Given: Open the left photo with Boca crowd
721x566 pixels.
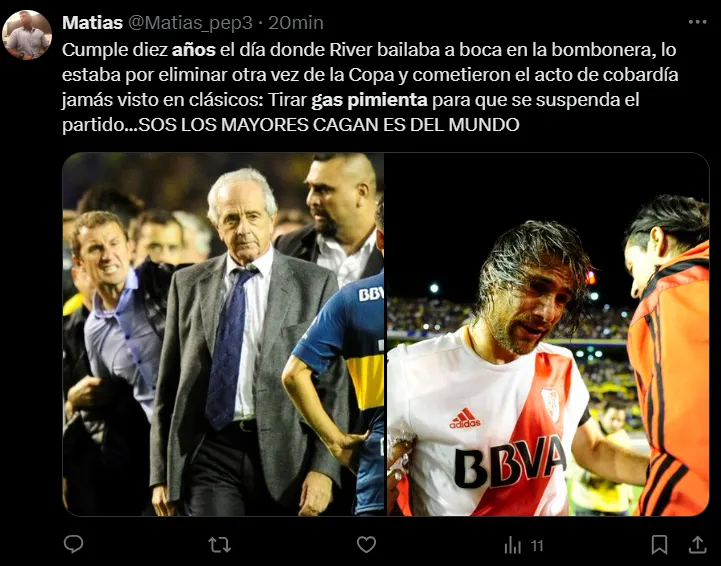Looking at the screenshot, I should (x=223, y=334).
